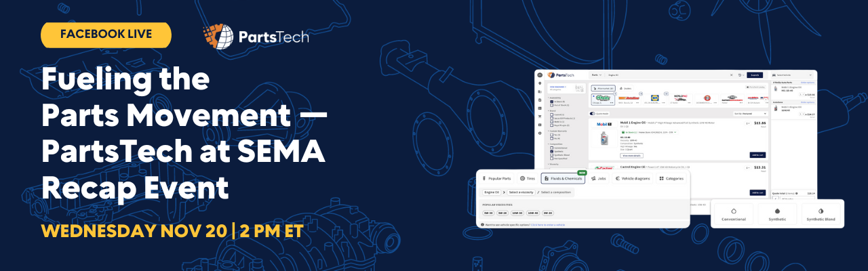868x271 pixels.
Task: Click the PartsTech logo inside the app header
Action: click(561, 75)
